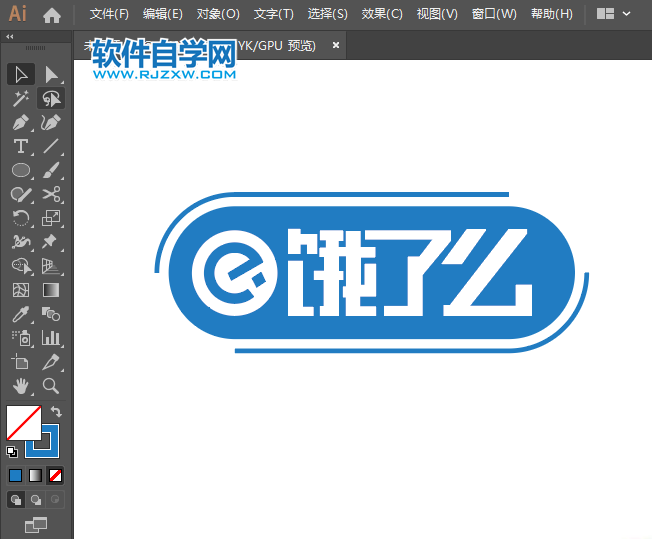Enable Draw Inside mode
This screenshot has width=652, height=539.
[55, 499]
